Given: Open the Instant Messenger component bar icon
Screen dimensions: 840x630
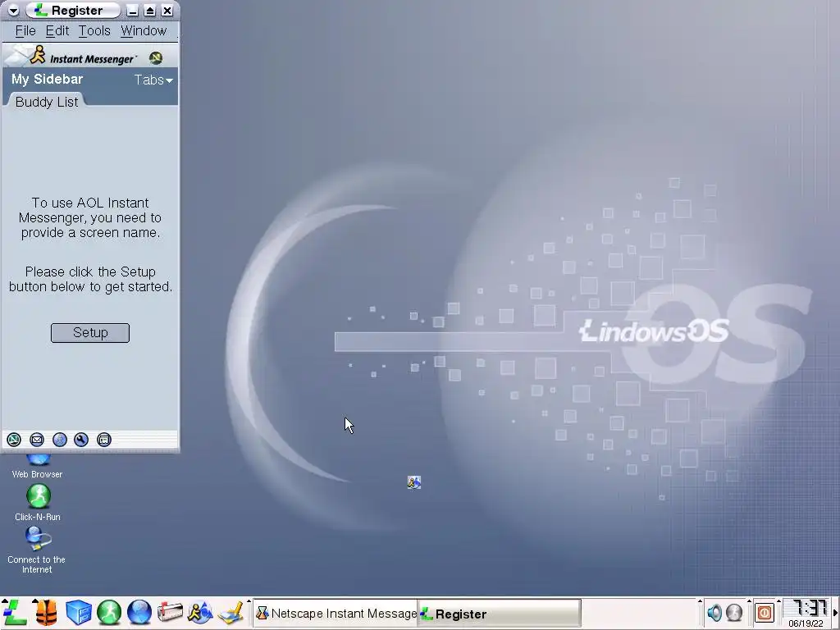Looking at the screenshot, I should point(59,440).
